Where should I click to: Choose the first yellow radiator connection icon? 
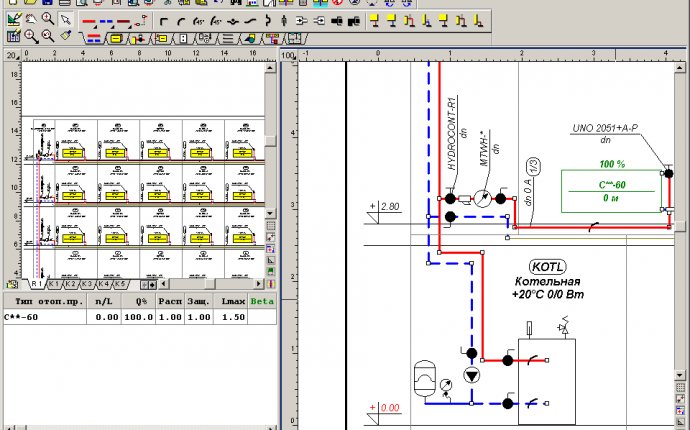click(x=372, y=20)
